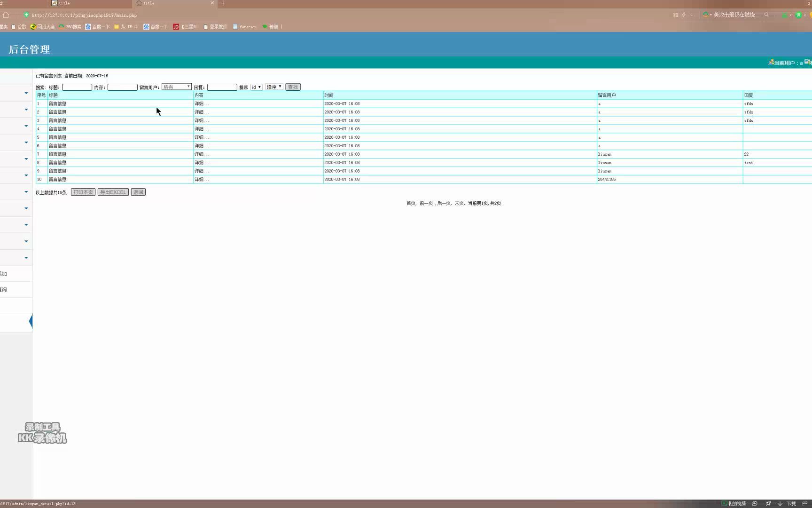Focus the 回复 search input field

[222, 87]
